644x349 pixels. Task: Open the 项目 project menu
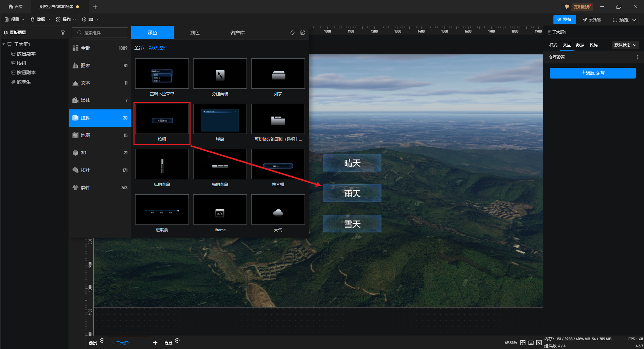pyautogui.click(x=14, y=19)
